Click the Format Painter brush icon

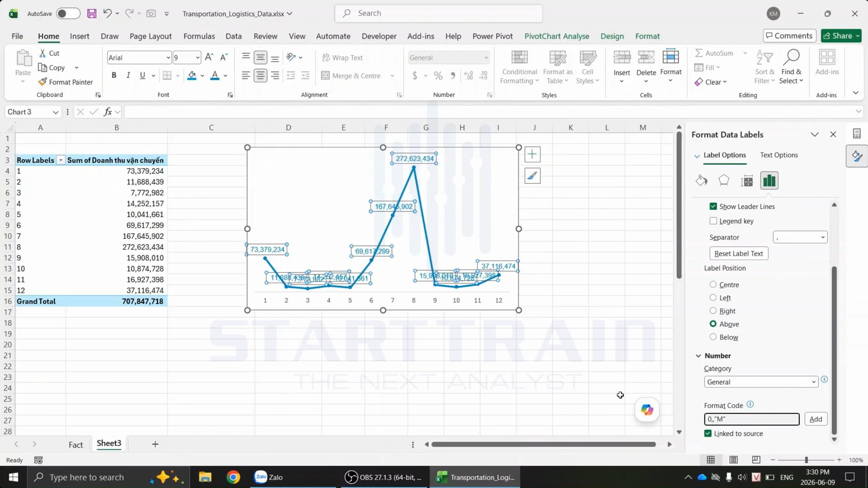click(x=43, y=82)
